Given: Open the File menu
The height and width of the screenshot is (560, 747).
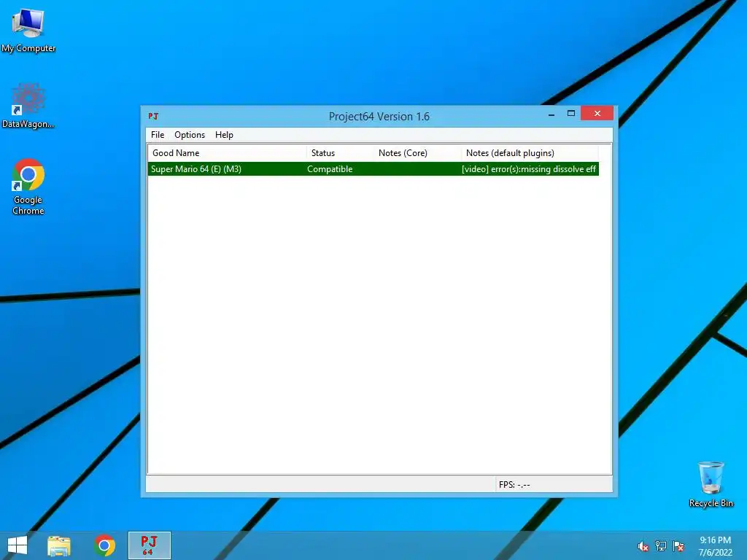Looking at the screenshot, I should [158, 135].
